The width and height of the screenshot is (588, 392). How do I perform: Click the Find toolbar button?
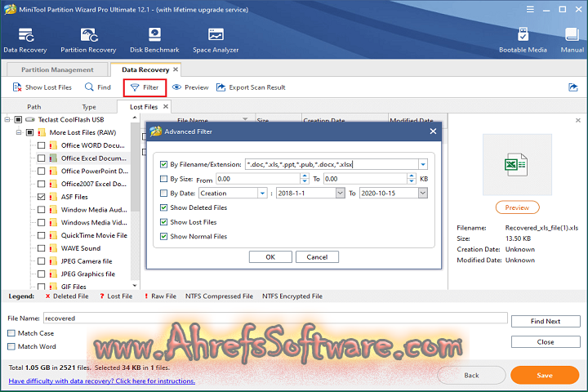(98, 87)
